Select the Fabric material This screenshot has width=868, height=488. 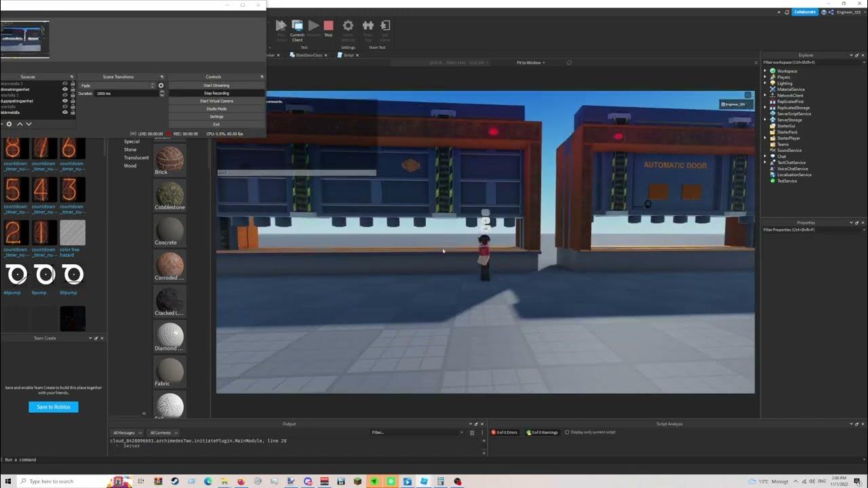(170, 373)
